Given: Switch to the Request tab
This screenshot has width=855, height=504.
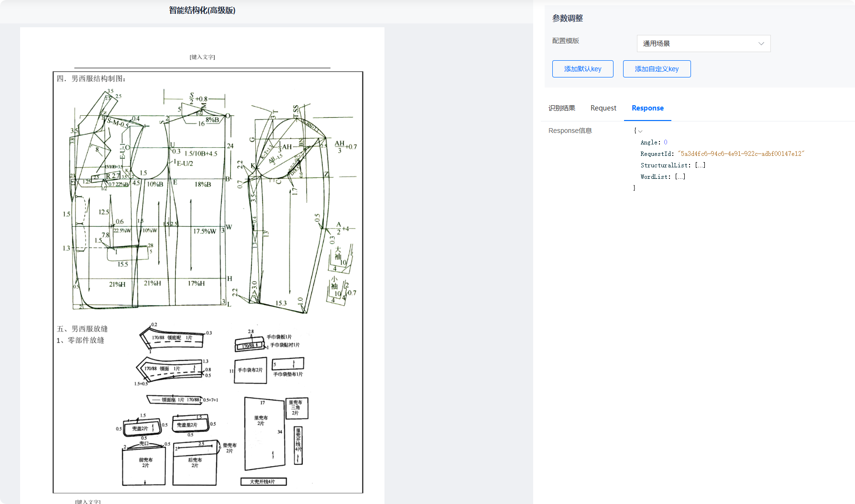Looking at the screenshot, I should click(603, 108).
